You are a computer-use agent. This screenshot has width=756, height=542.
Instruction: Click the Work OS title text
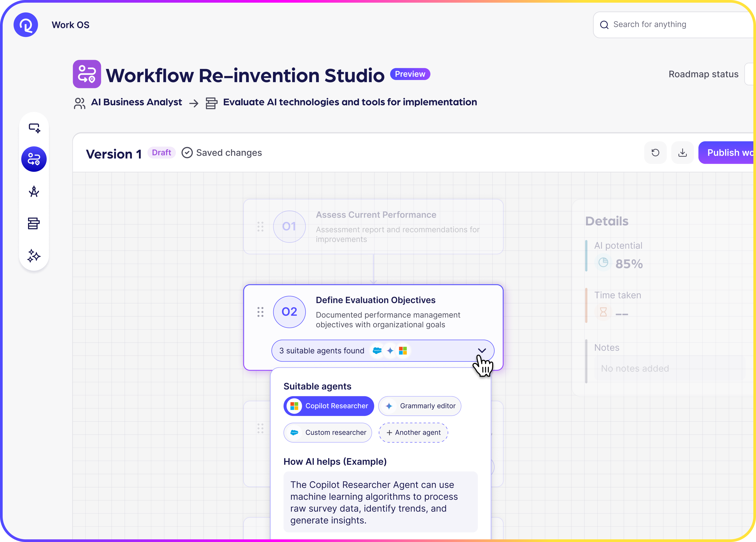click(70, 25)
